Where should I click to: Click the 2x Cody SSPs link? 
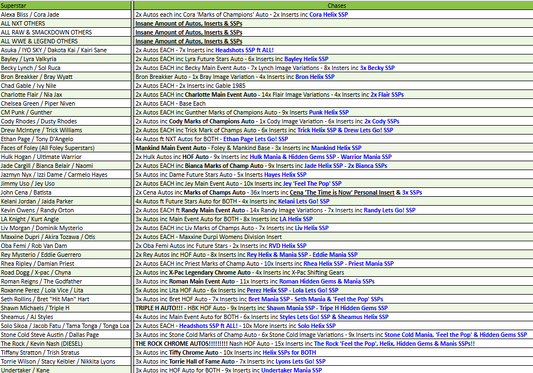pos(381,121)
